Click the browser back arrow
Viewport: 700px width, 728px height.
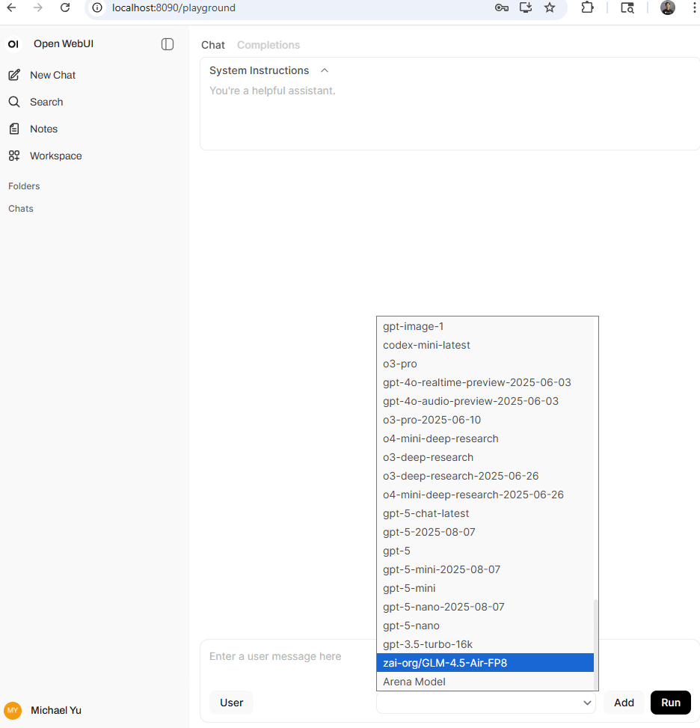(x=11, y=7)
